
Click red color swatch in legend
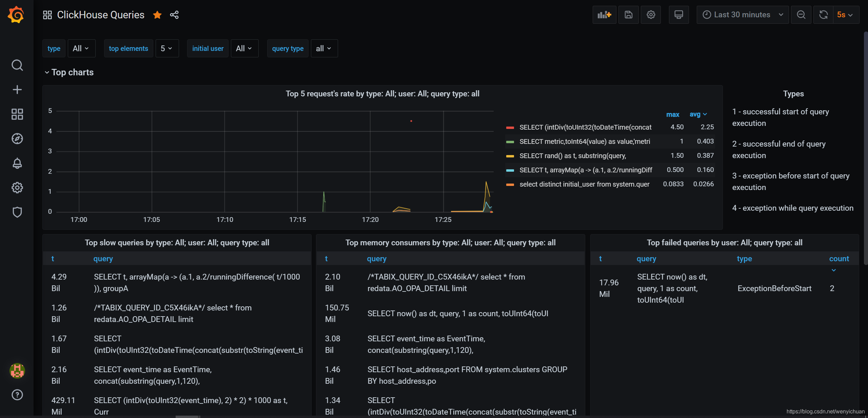click(510, 128)
